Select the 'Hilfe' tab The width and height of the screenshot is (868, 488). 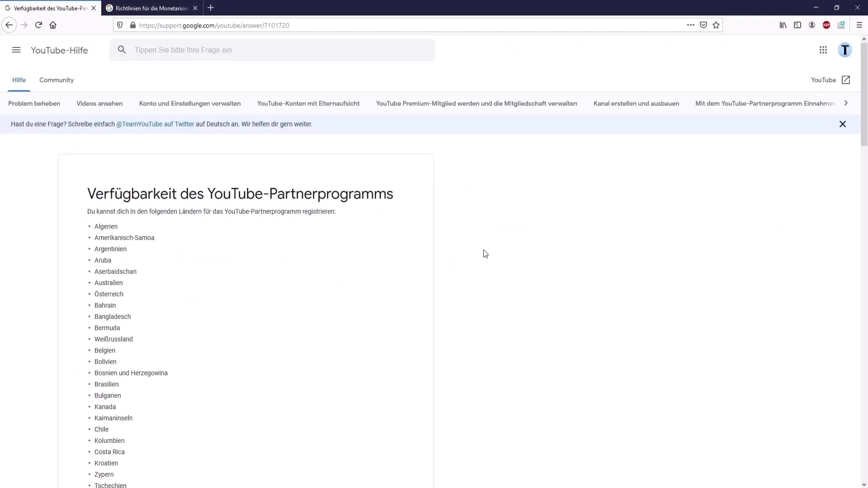(19, 80)
